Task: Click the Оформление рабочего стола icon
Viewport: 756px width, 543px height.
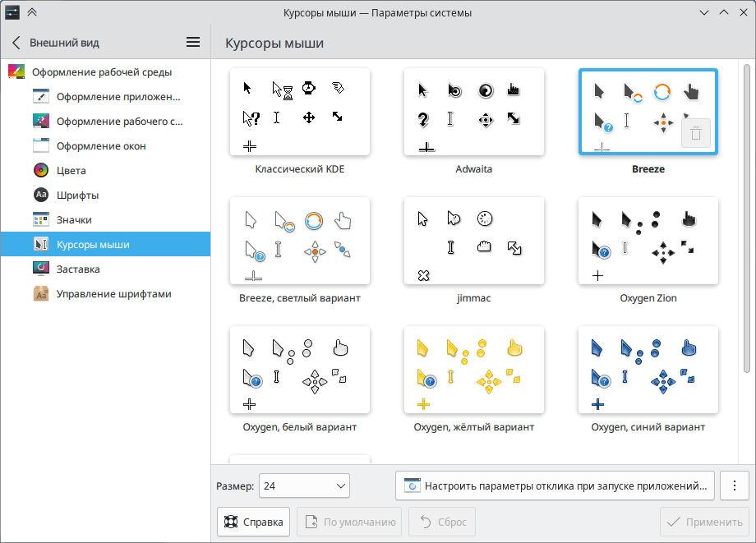Action: point(41,121)
